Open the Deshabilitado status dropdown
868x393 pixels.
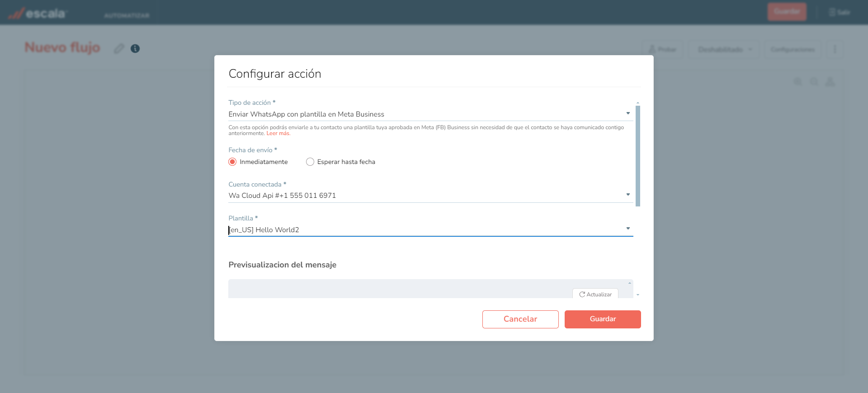725,49
